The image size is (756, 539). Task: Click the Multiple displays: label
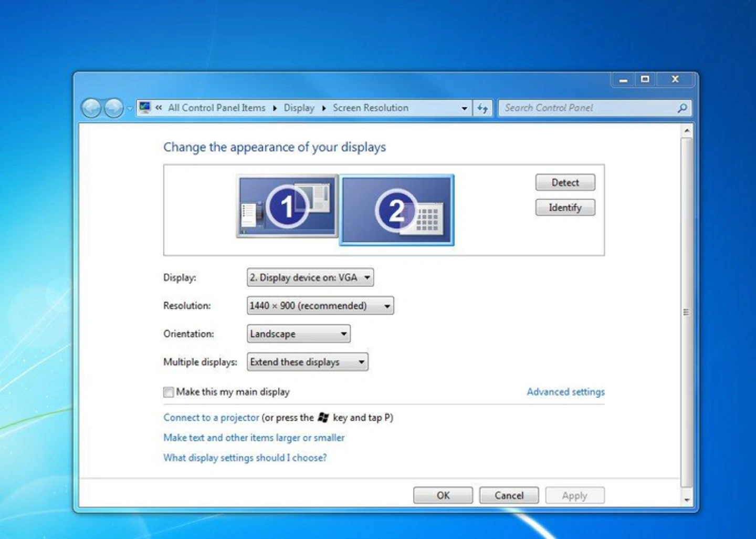pos(200,362)
